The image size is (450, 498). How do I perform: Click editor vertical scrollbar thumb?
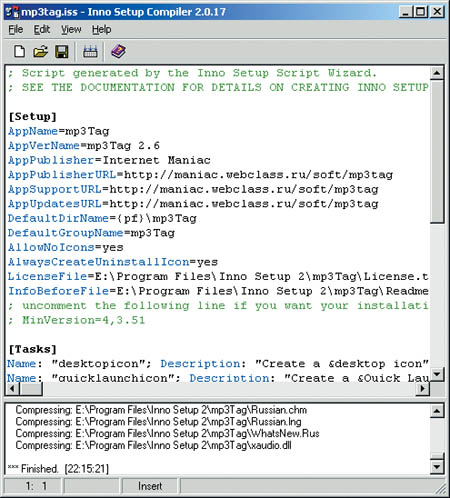tap(437, 151)
